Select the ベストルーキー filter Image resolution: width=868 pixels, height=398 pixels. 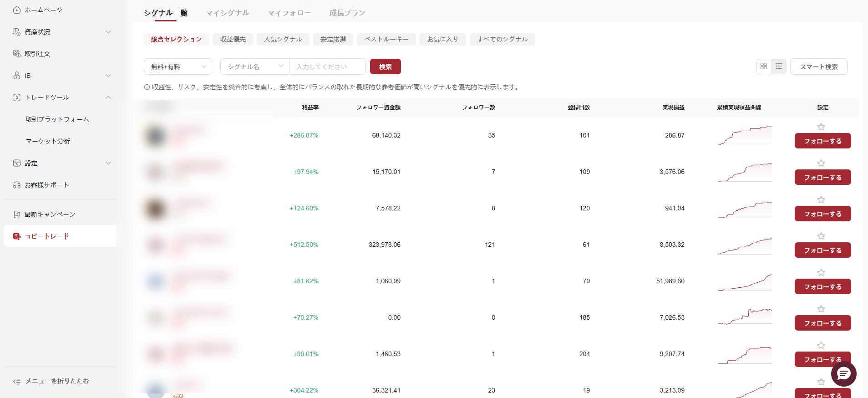(x=386, y=39)
